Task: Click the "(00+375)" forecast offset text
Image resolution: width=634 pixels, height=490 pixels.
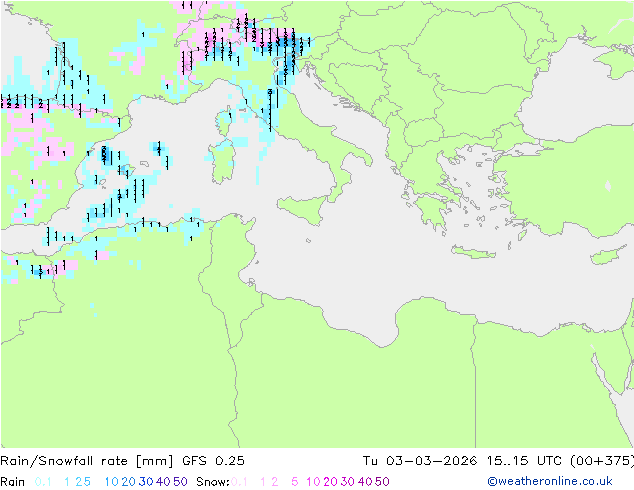Action: [602, 461]
